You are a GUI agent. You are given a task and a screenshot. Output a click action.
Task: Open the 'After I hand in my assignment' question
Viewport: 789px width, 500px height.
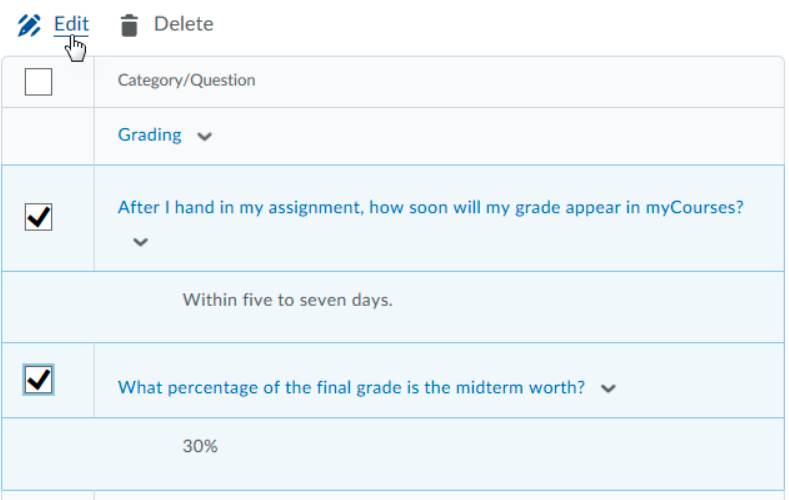(x=430, y=208)
